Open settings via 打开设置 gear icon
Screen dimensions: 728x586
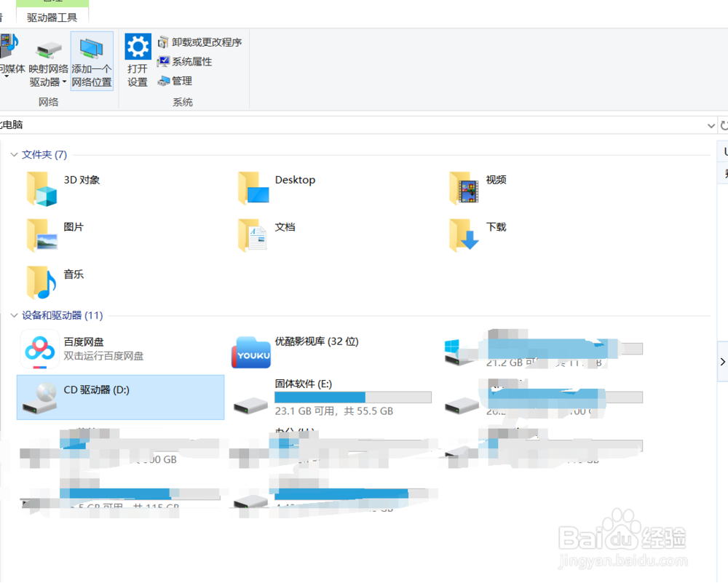[138, 47]
